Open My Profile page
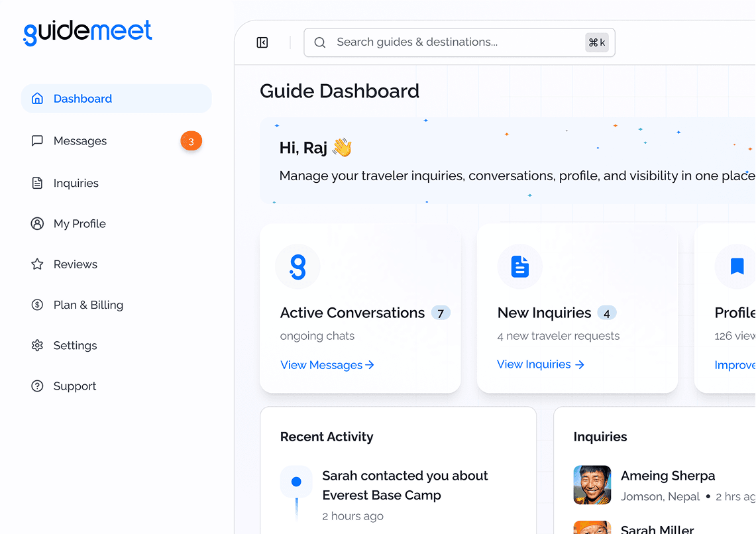Screen dimensions: 756x534 click(116, 224)
